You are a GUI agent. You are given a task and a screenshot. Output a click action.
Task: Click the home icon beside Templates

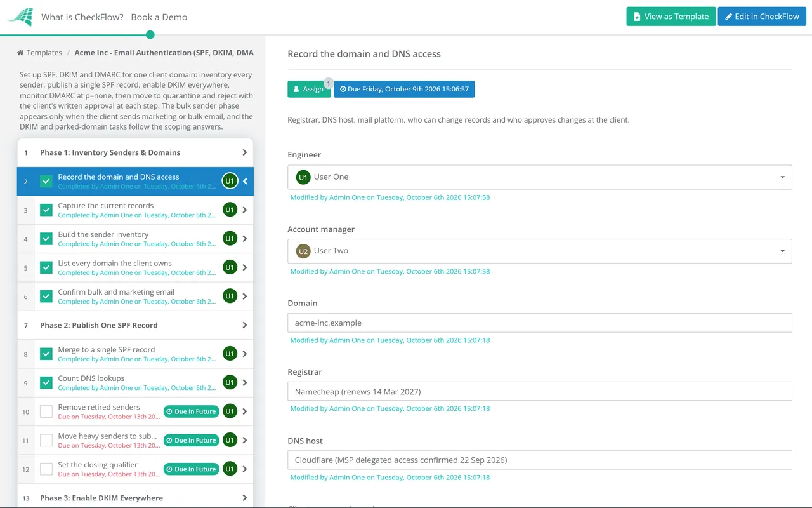(20, 53)
